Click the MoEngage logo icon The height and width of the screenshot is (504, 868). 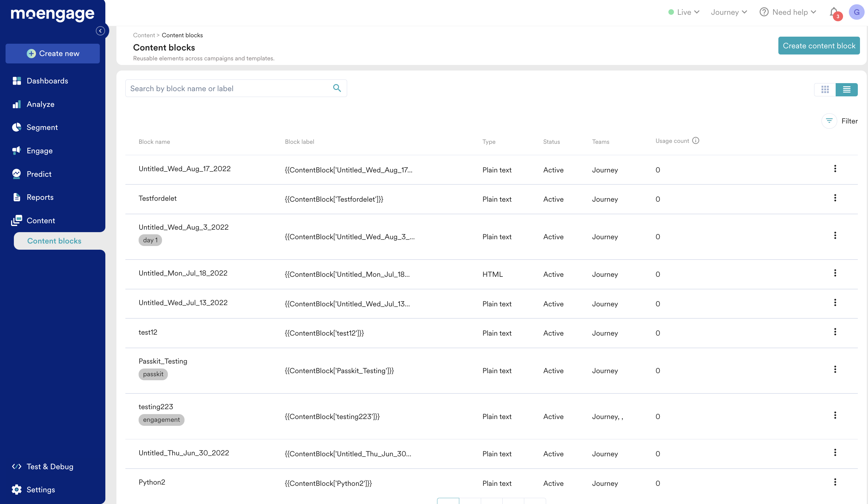(53, 12)
